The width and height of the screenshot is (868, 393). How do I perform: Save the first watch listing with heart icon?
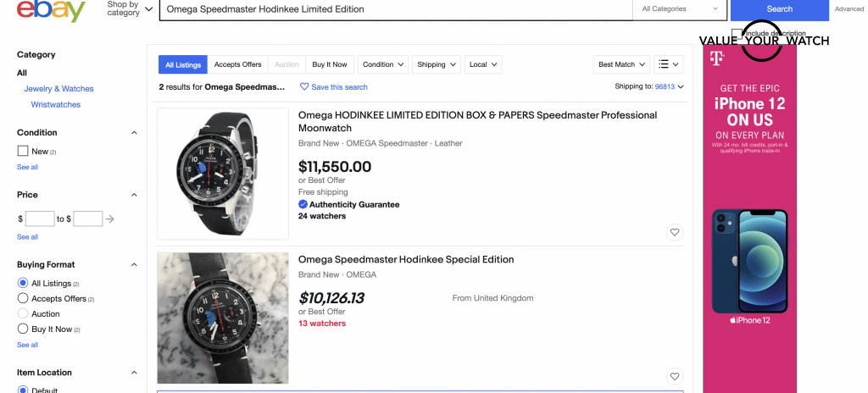point(675,232)
